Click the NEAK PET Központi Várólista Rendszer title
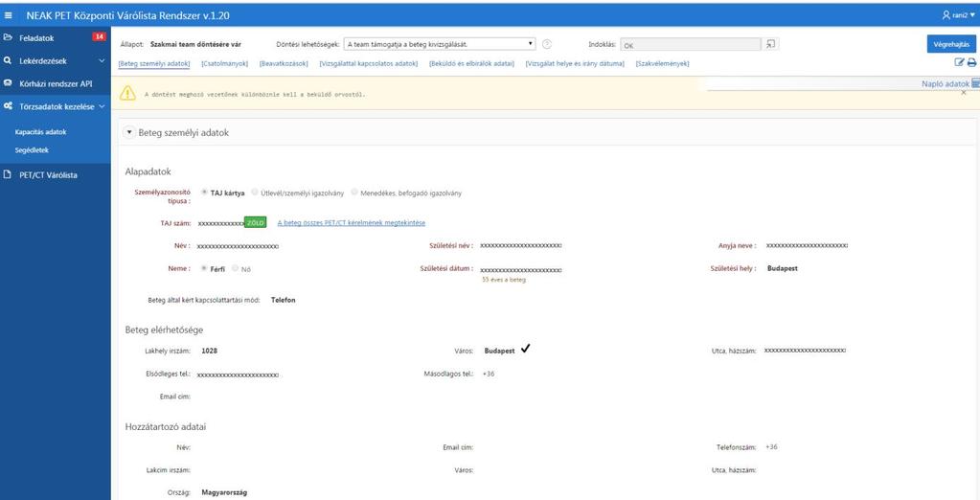980x500 pixels. (127, 15)
